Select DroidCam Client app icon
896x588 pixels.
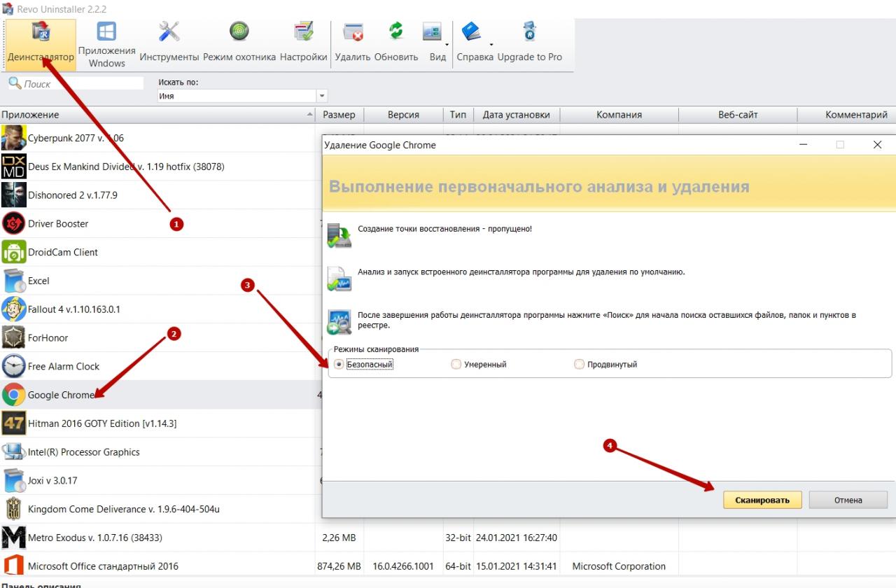[14, 252]
